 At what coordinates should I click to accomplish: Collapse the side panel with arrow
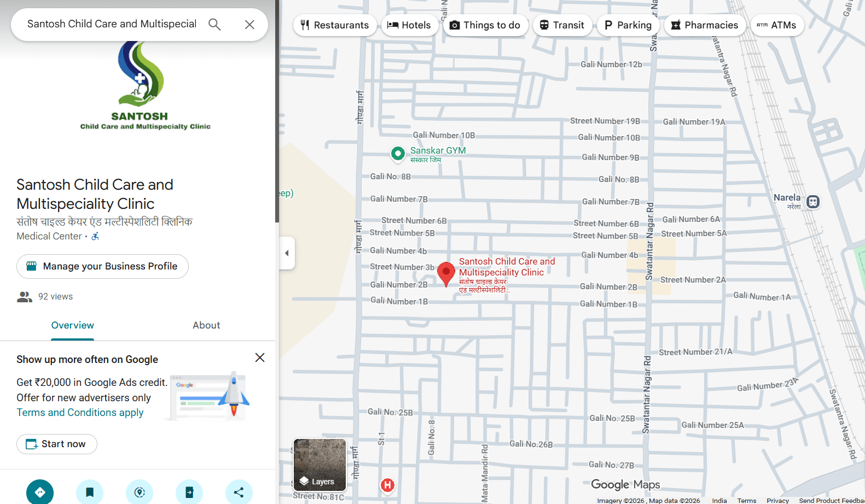(x=287, y=253)
